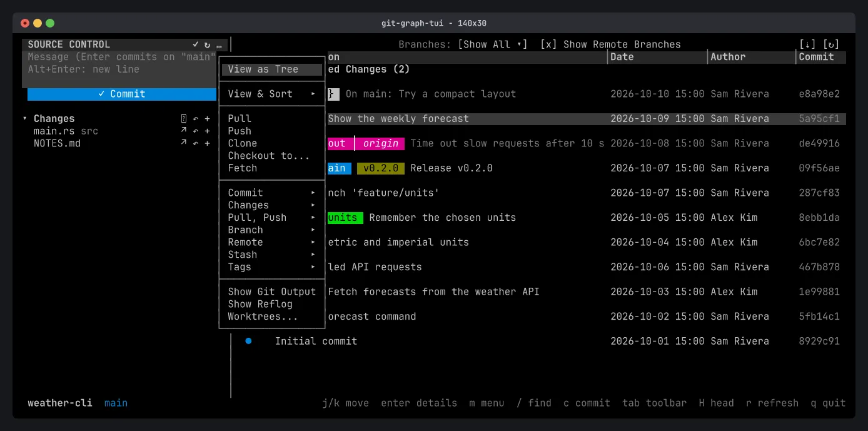Click the checkmark icon in SOURCE CONTROL header
The image size is (868, 431).
(195, 44)
